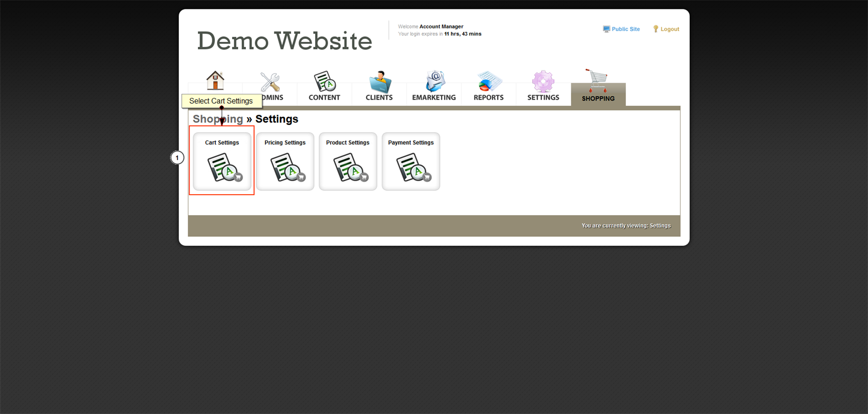Select the Emarketing envelope icon
868x414 pixels.
[435, 82]
